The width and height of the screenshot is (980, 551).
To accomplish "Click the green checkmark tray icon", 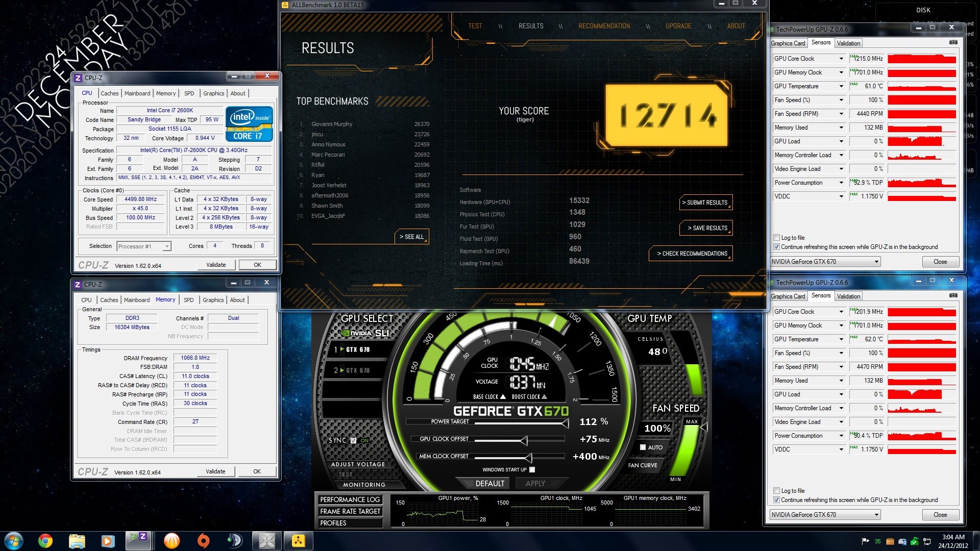I will click(915, 541).
